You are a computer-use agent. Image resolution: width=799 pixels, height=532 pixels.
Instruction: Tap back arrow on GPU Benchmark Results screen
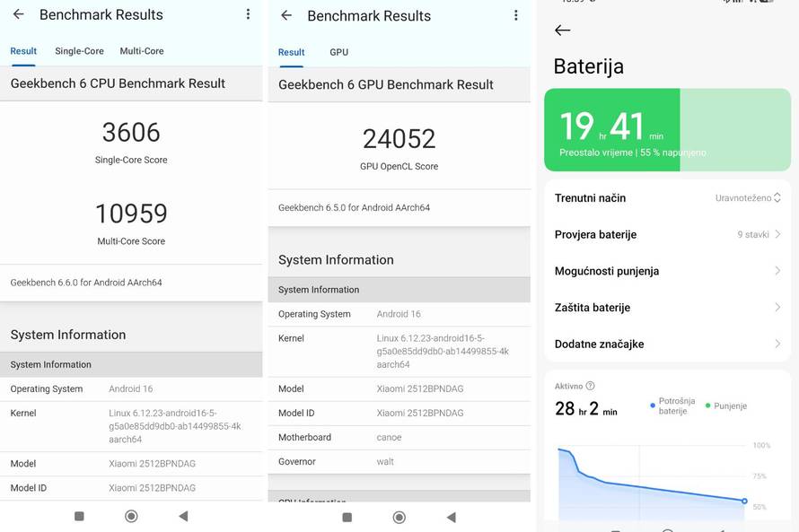tap(286, 15)
